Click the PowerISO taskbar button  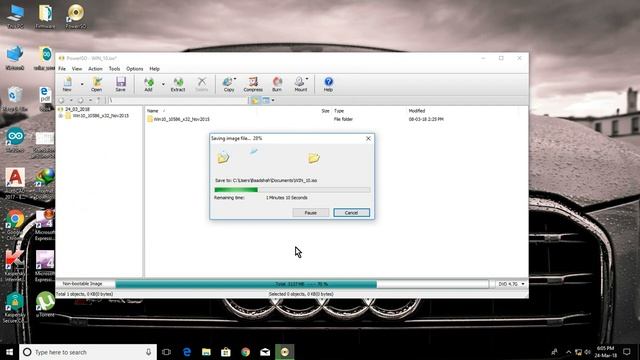[x=284, y=352]
